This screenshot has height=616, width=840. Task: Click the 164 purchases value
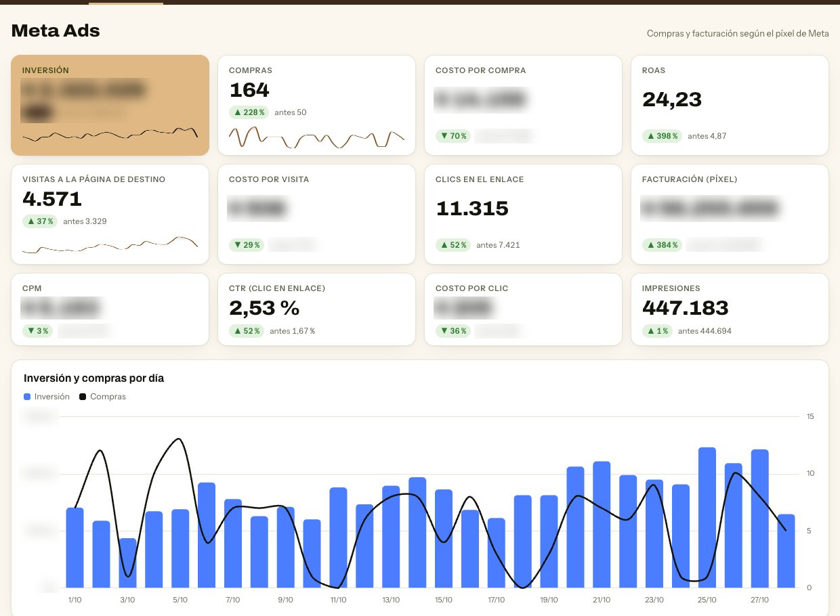pyautogui.click(x=249, y=90)
